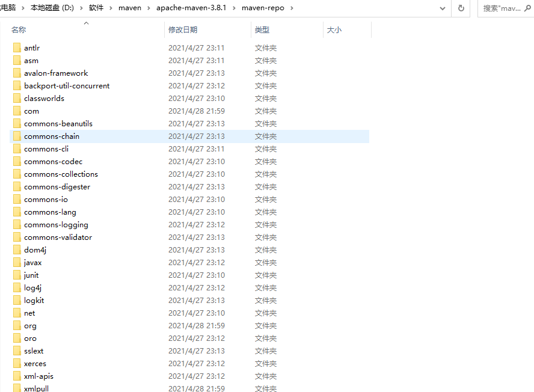Click the commons-validator folder icon
534x392 pixels.
click(x=17, y=237)
